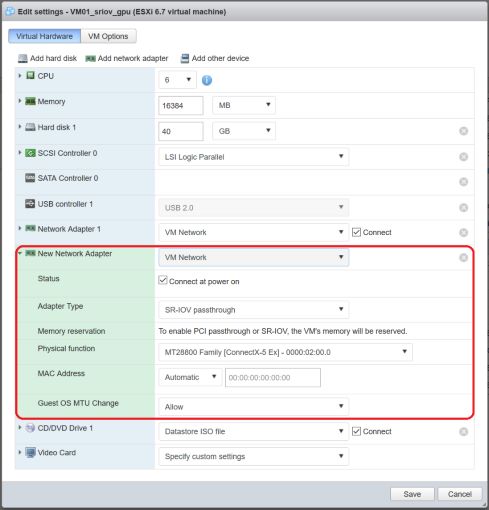Click the Status label
The width and height of the screenshot is (489, 510).
click(48, 278)
